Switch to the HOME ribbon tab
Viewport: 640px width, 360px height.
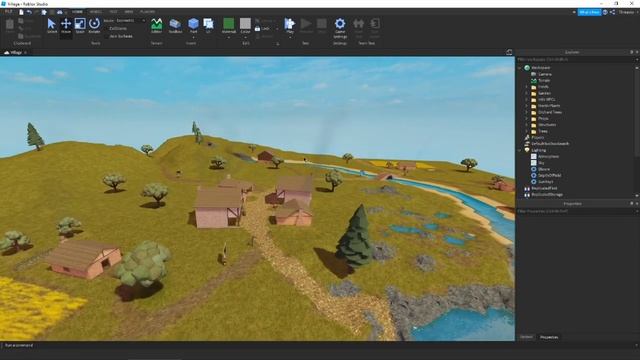pos(77,12)
